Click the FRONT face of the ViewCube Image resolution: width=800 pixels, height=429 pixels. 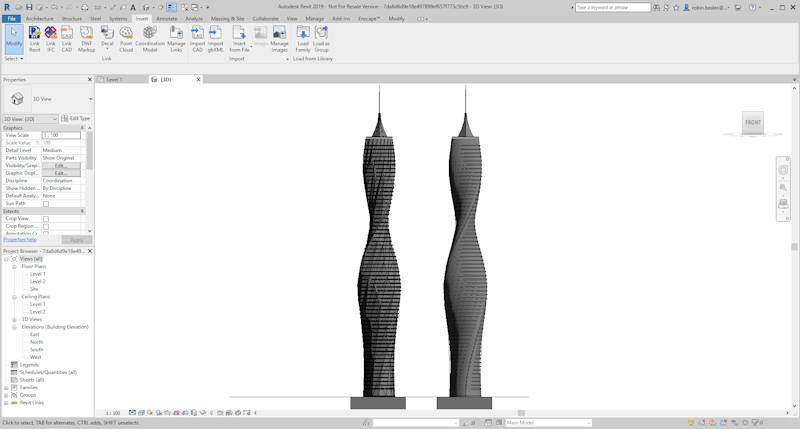click(x=753, y=122)
